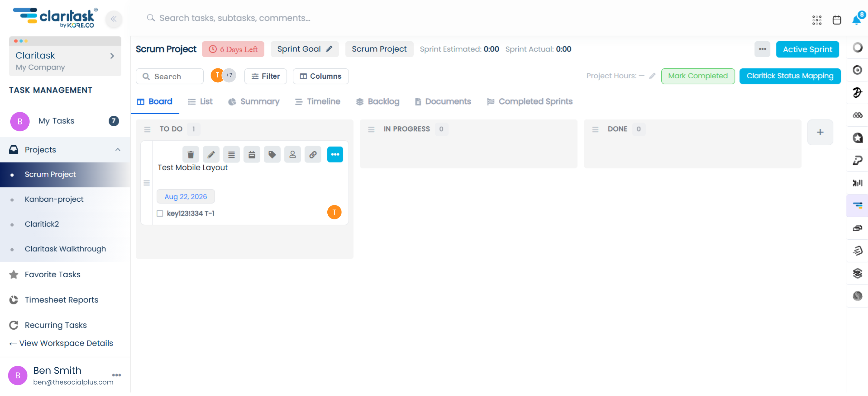Image resolution: width=868 pixels, height=396 pixels.
Task: Add a new column with plus button
Action: (820, 132)
